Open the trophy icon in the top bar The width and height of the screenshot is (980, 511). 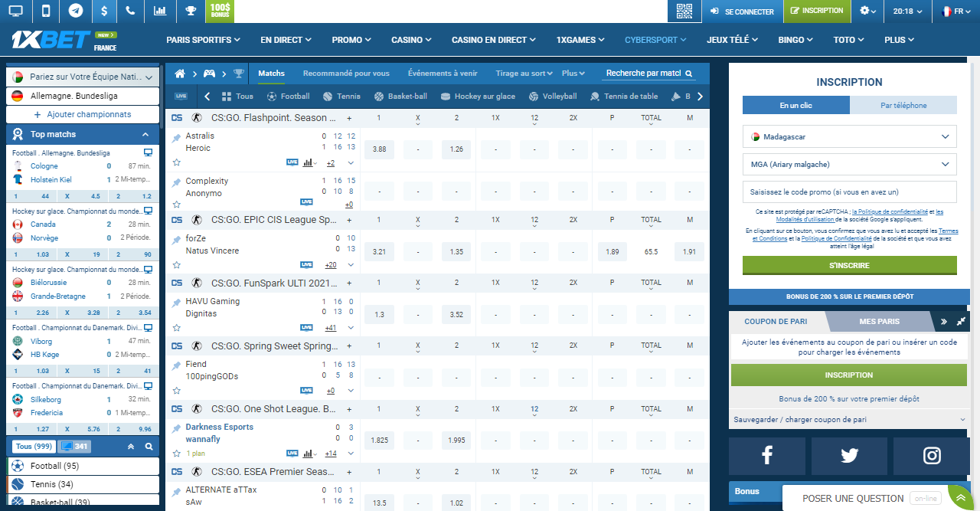pyautogui.click(x=190, y=11)
